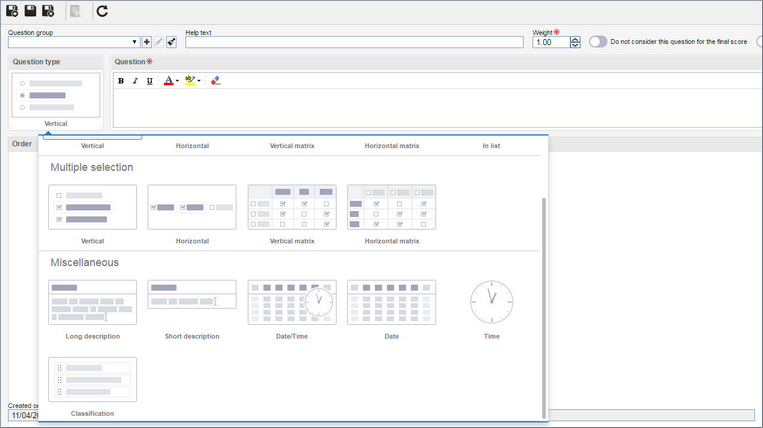Click the Long description label
763x428 pixels.
92,337
